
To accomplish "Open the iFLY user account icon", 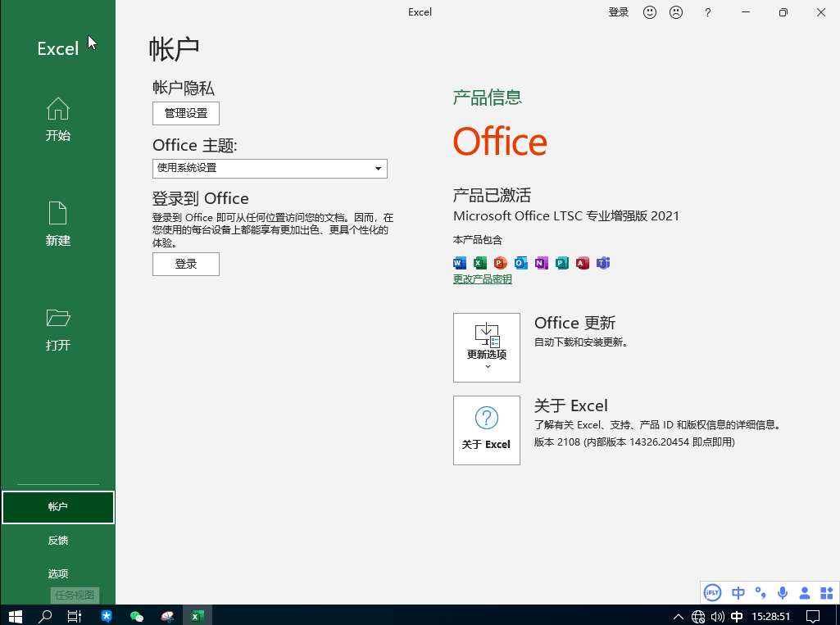I will click(805, 592).
